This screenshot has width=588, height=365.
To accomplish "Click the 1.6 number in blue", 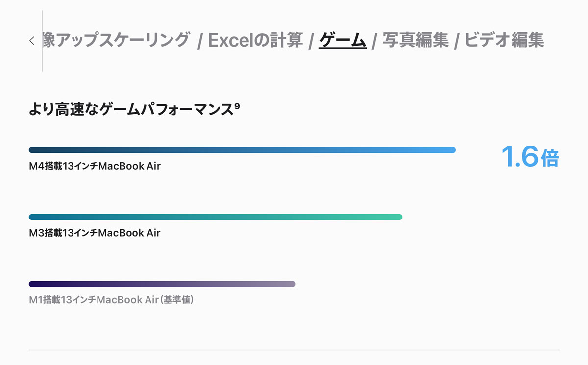I will tap(520, 158).
